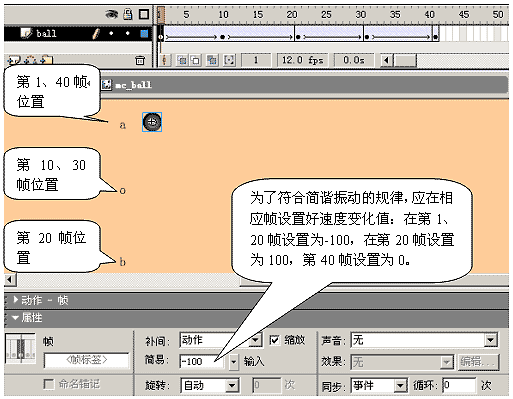Click the center frame icon below timeline
This screenshot has width=513, height=399.
pyautogui.click(x=164, y=60)
